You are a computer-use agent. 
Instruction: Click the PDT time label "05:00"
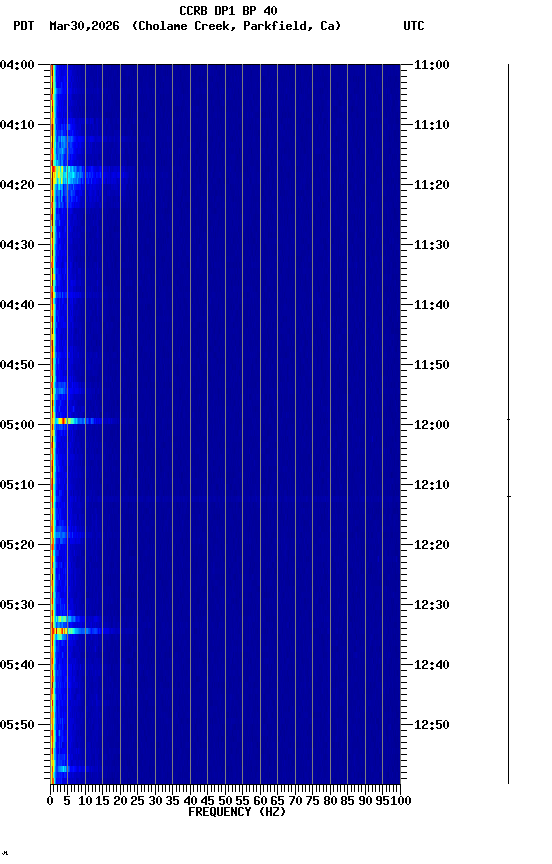tap(17, 425)
